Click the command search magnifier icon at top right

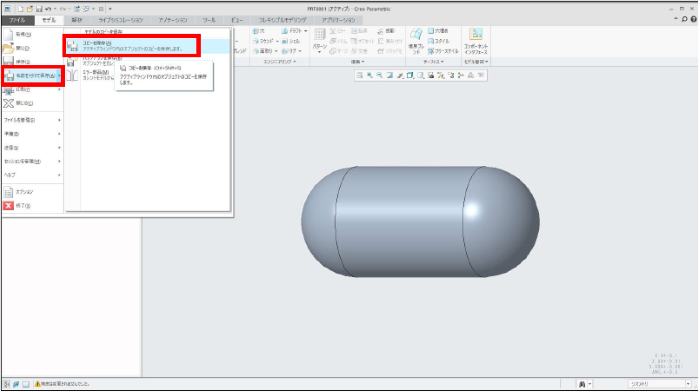click(684, 19)
